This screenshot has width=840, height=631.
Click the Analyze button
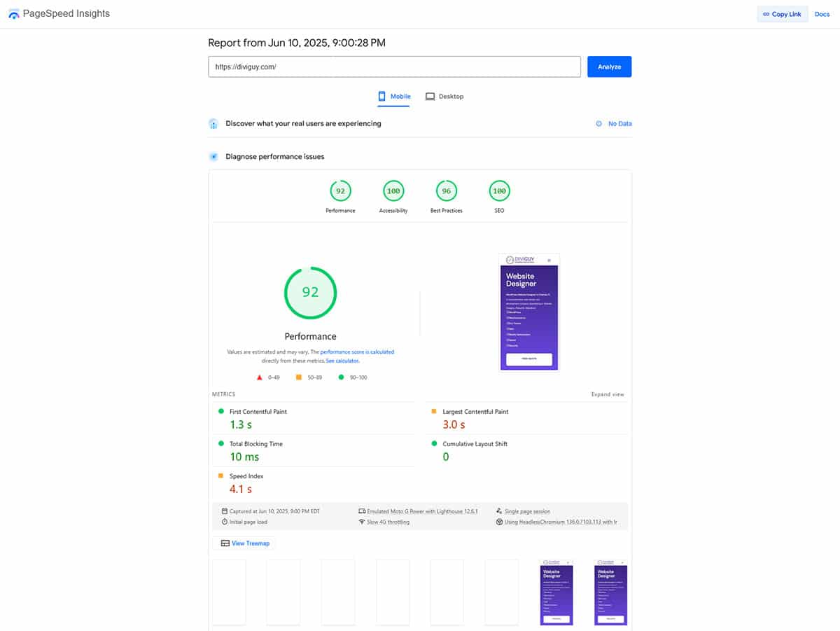pyautogui.click(x=609, y=67)
